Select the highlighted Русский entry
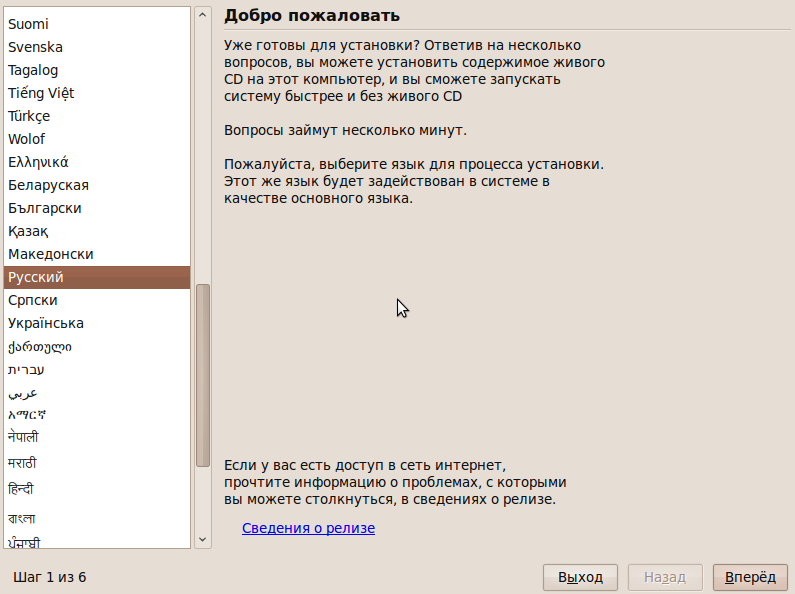 tap(97, 277)
